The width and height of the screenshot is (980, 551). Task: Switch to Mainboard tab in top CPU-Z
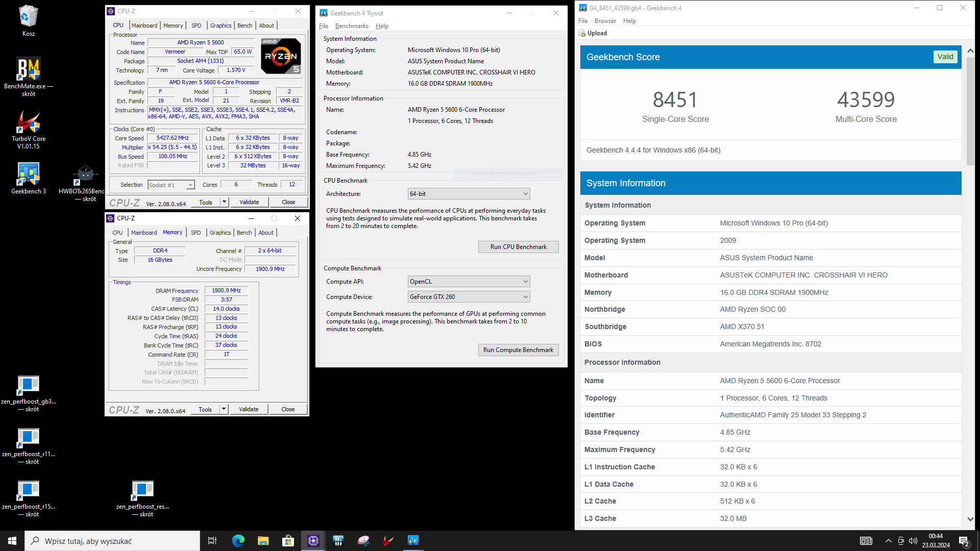coord(144,26)
